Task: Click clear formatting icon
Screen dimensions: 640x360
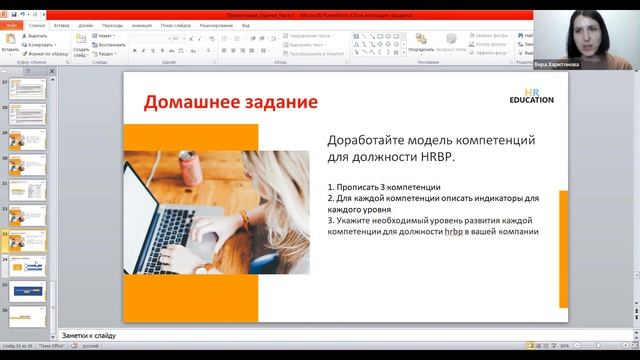Action: coord(211,39)
